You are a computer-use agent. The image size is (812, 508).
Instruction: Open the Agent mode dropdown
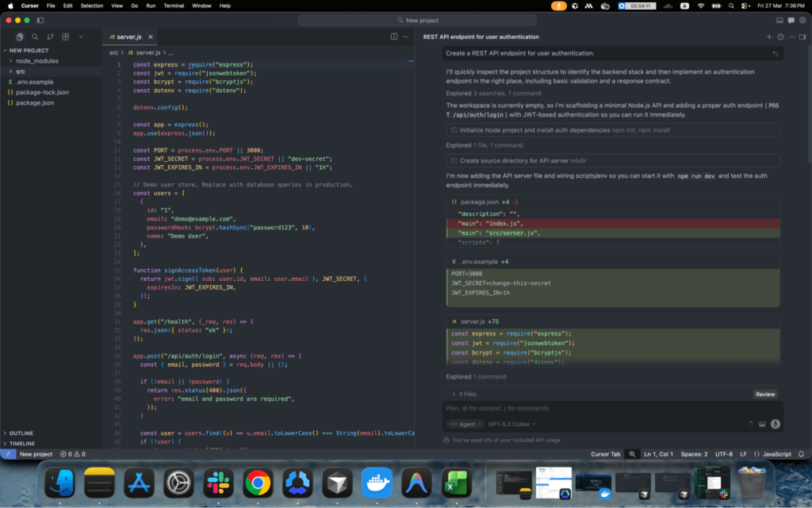pyautogui.click(x=464, y=424)
